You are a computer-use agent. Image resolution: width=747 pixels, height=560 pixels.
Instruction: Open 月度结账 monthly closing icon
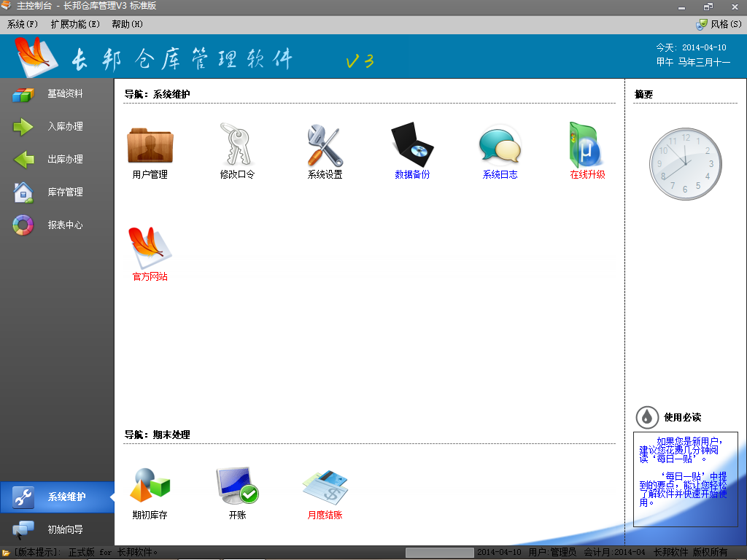coord(325,487)
